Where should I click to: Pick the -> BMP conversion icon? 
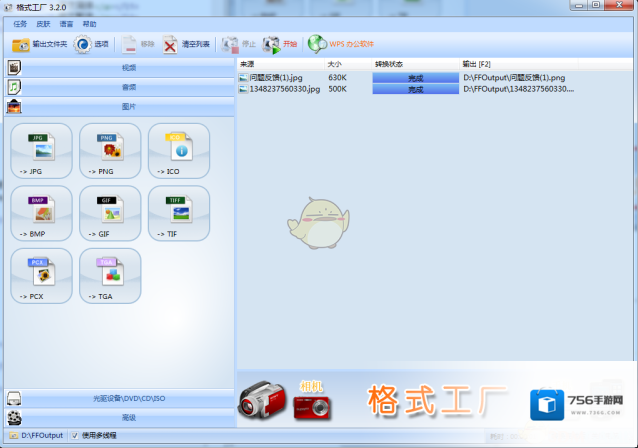click(x=41, y=212)
